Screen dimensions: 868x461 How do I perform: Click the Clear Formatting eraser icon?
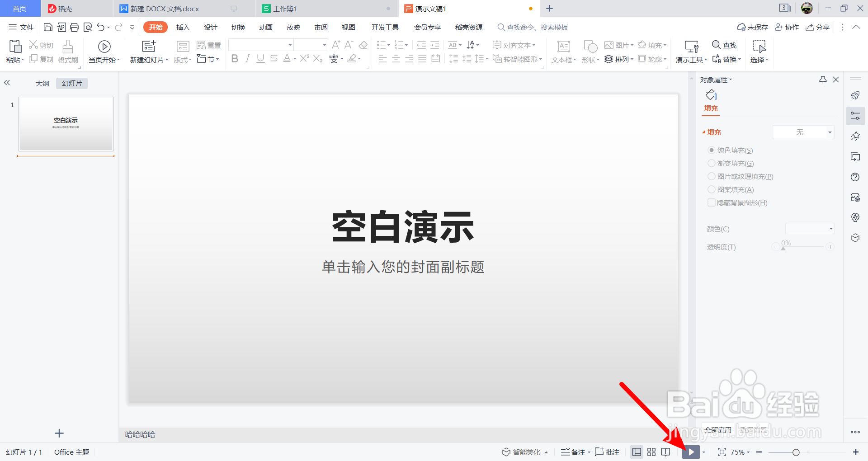[363, 45]
